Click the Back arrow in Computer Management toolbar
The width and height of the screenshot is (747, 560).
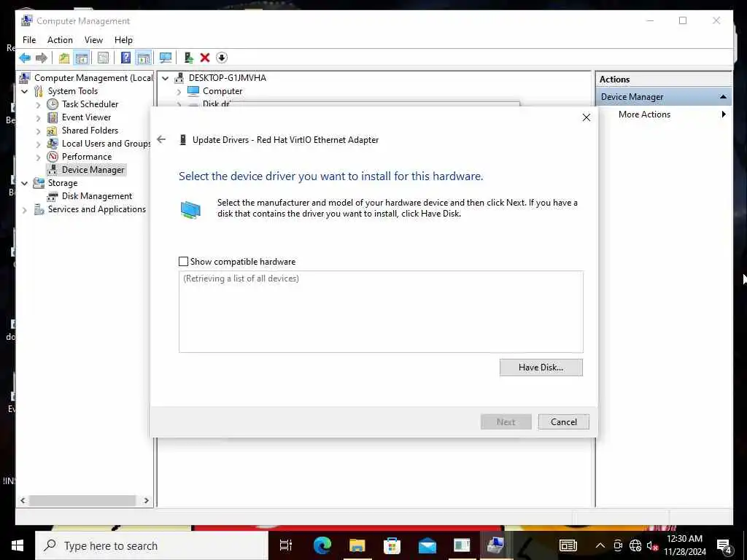pyautogui.click(x=25, y=58)
